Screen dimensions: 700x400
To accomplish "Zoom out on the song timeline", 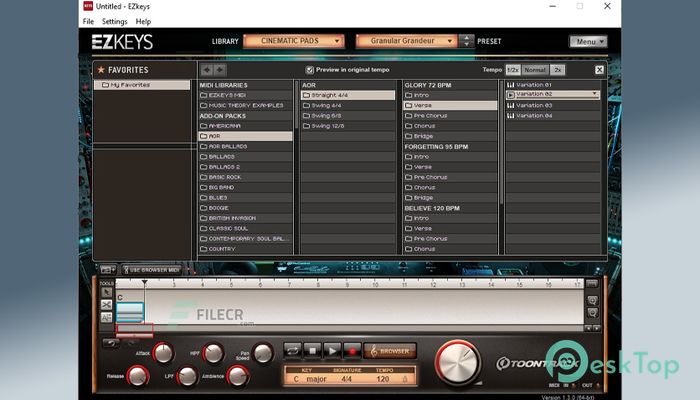I will coord(592,312).
